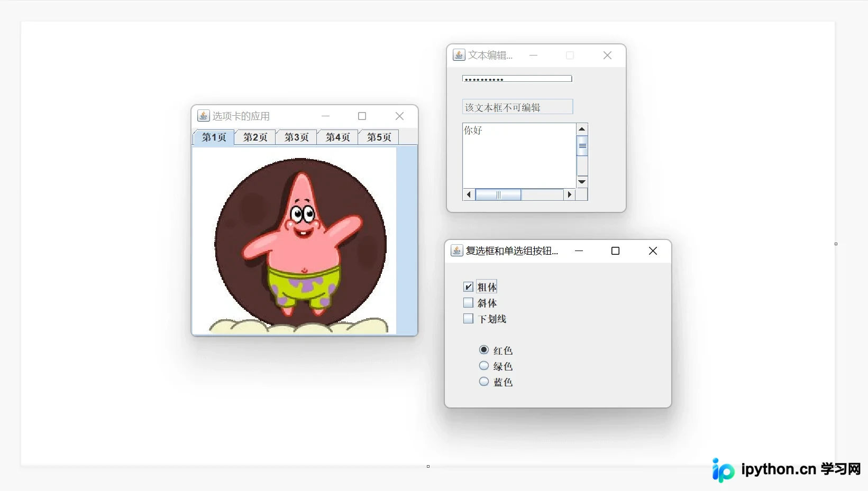
Task: Click Java icon in 复选框和单选组按钮 window
Action: pyautogui.click(x=456, y=251)
